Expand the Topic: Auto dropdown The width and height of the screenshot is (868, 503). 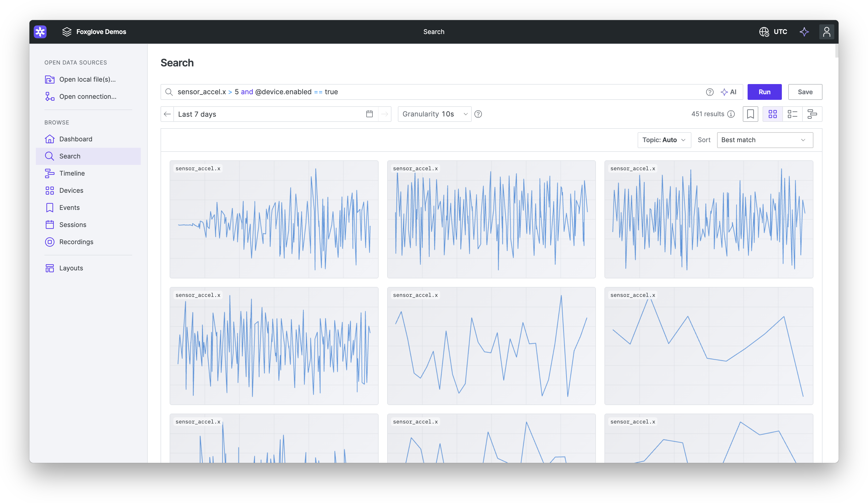664,140
